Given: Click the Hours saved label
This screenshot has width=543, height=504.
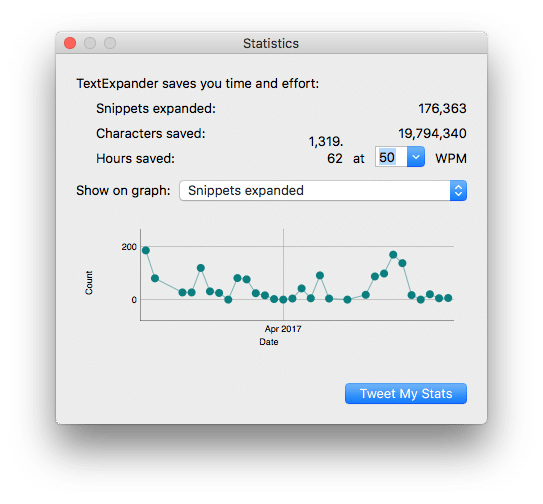Looking at the screenshot, I should click(135, 159).
